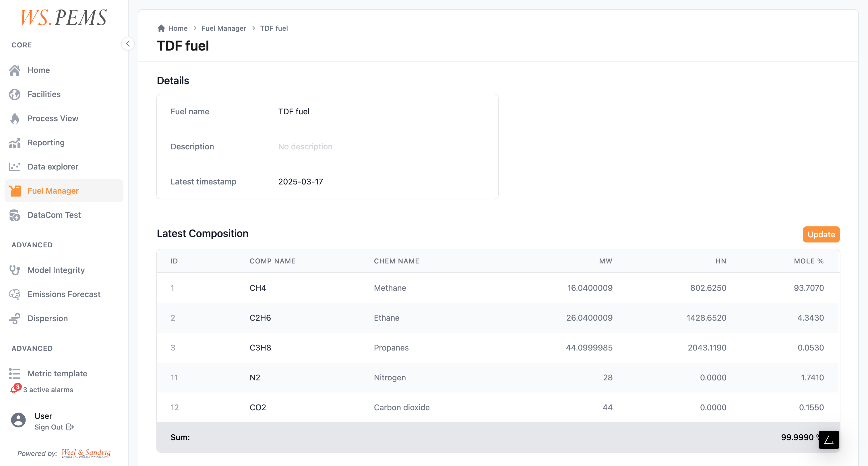Click the Weel & Sandvig logo link
Viewport: 868px width, 466px height.
click(x=86, y=453)
